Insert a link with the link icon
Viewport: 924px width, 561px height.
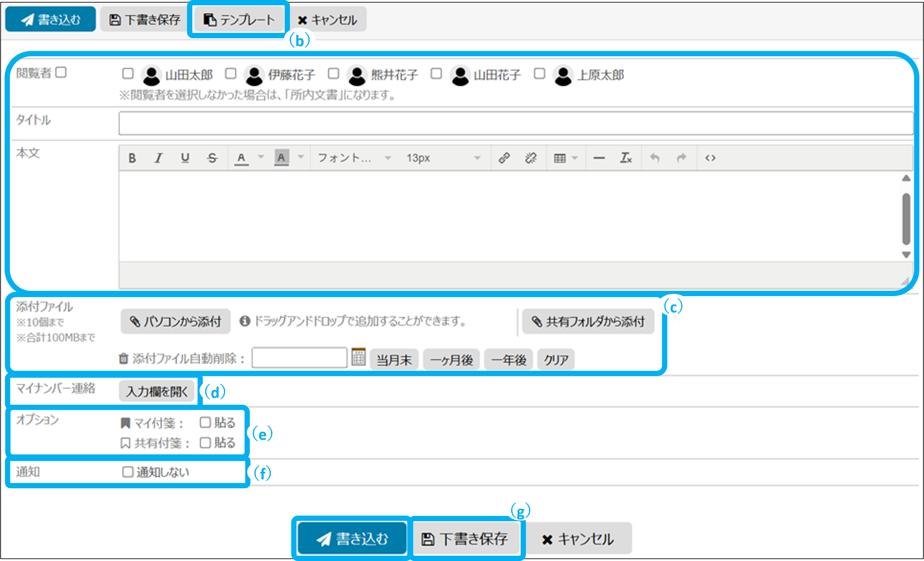pyautogui.click(x=504, y=158)
